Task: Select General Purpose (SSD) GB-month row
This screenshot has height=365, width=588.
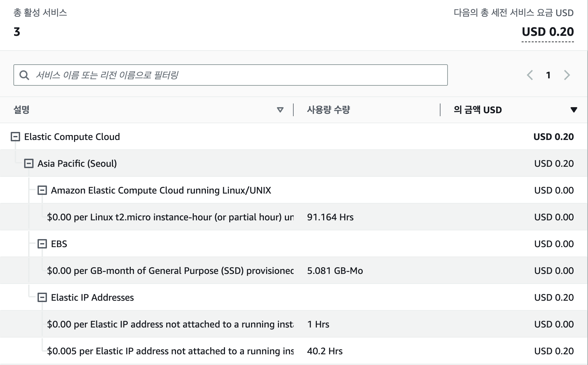Action: pyautogui.click(x=294, y=271)
